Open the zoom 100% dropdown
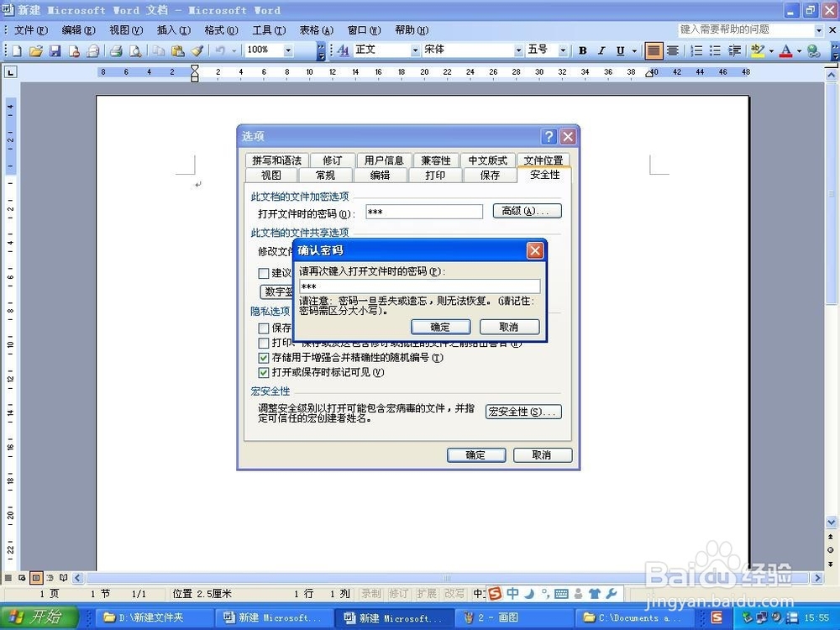This screenshot has height=630, width=840. (288, 50)
